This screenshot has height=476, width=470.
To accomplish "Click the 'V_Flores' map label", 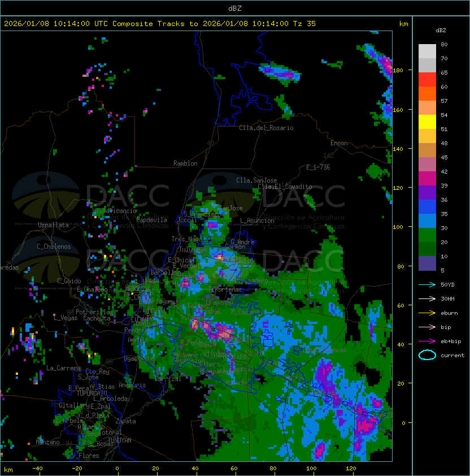I will tap(85, 456).
